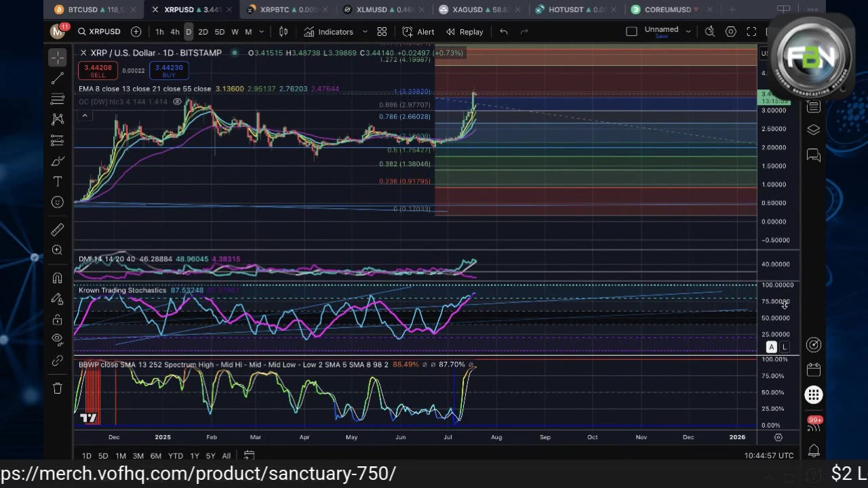This screenshot has height=488, width=868.
Task: Remove drawings with the trash icon
Action: pyautogui.click(x=58, y=388)
